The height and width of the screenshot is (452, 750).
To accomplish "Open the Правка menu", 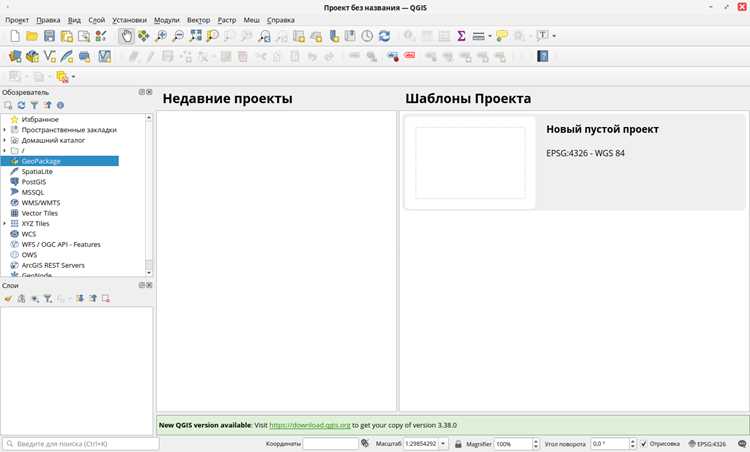I will [x=48, y=20].
